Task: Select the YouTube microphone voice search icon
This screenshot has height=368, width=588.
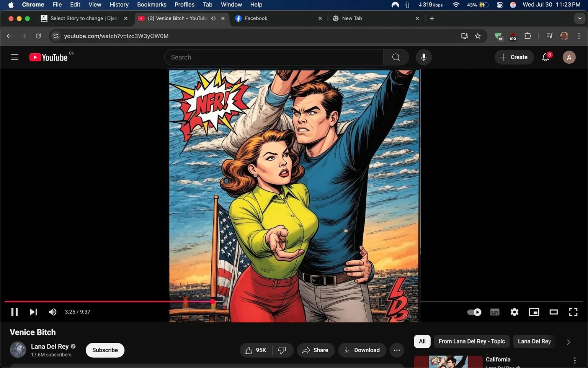Action: (423, 57)
